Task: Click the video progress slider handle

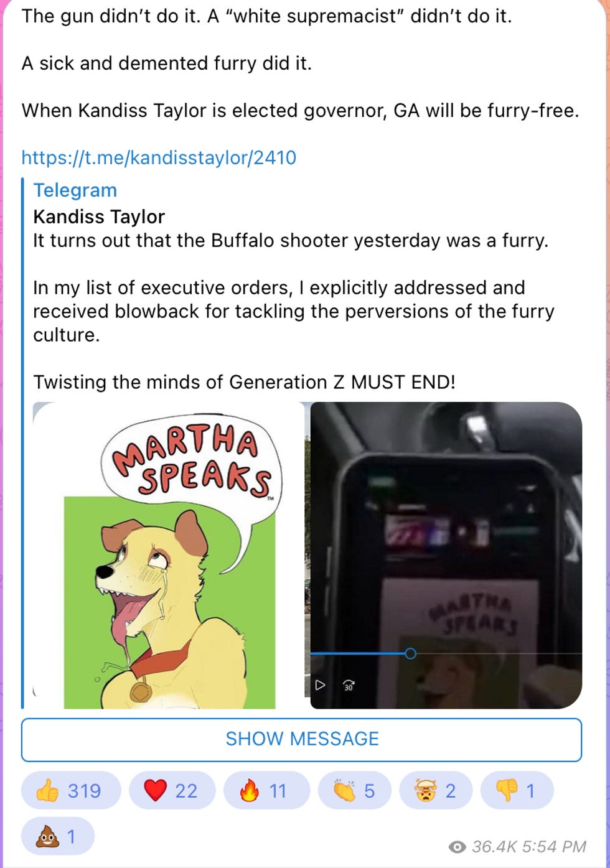Action: 410,653
